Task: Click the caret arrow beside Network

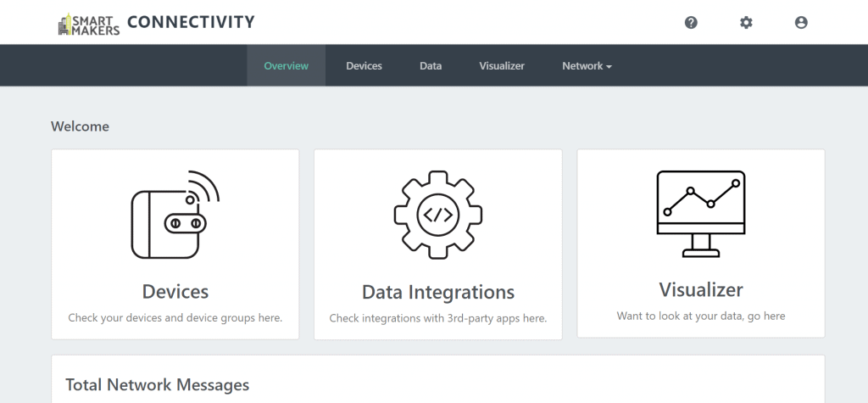Action: click(609, 66)
